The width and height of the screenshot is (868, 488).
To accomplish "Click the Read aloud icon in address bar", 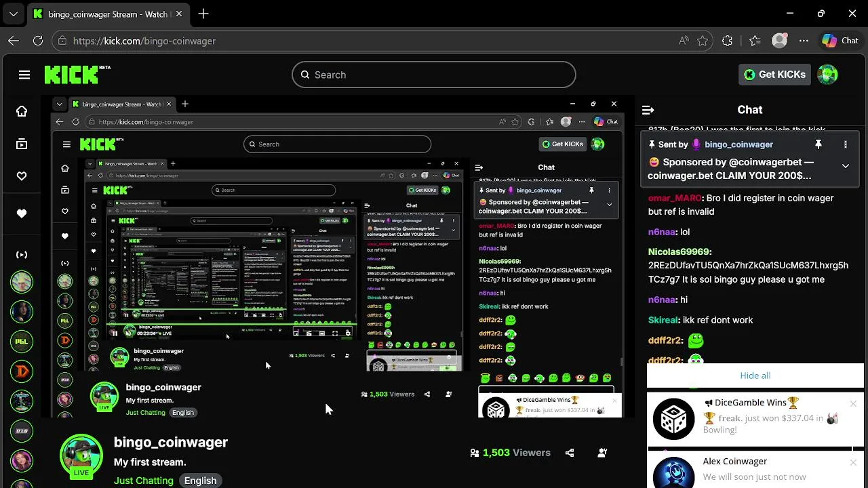I will (684, 41).
